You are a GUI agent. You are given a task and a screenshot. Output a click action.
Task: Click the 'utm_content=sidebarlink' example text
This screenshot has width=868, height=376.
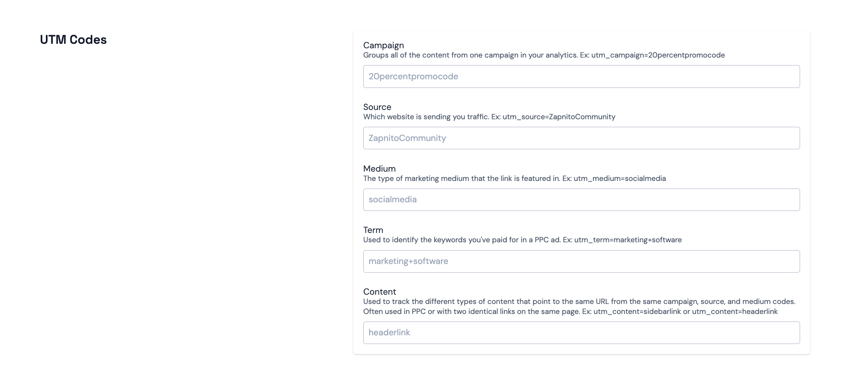coord(637,312)
